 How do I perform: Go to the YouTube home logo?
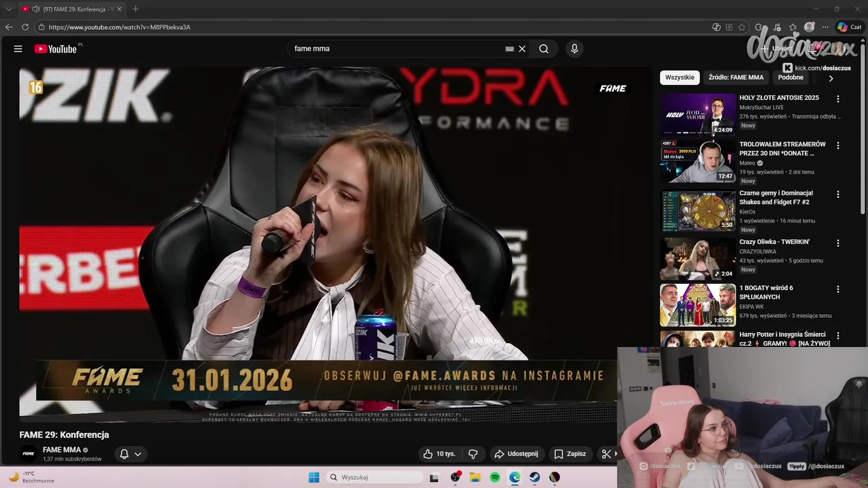tap(56, 49)
